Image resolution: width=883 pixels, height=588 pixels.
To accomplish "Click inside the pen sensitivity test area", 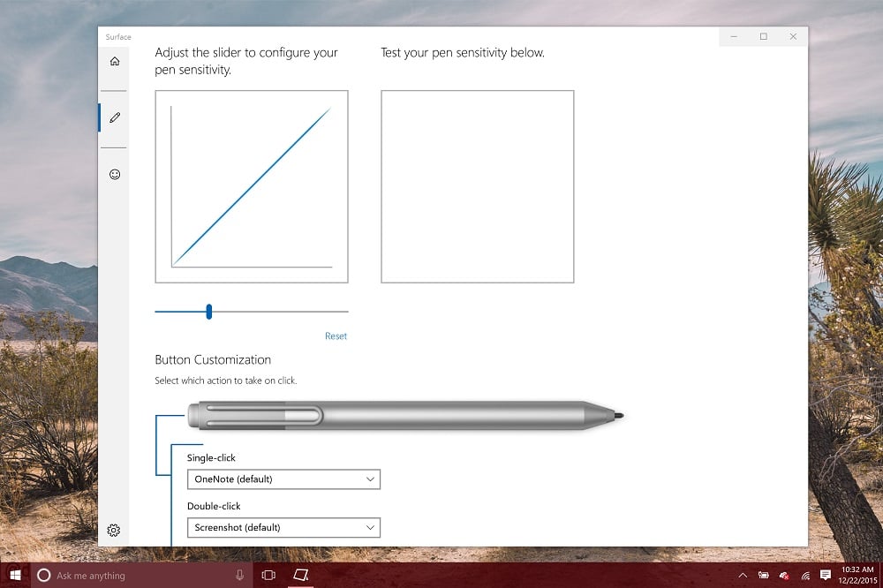I will (477, 185).
